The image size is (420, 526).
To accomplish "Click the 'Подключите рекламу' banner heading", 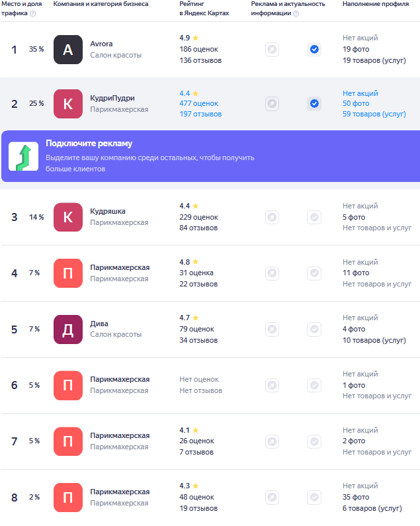I will click(89, 144).
